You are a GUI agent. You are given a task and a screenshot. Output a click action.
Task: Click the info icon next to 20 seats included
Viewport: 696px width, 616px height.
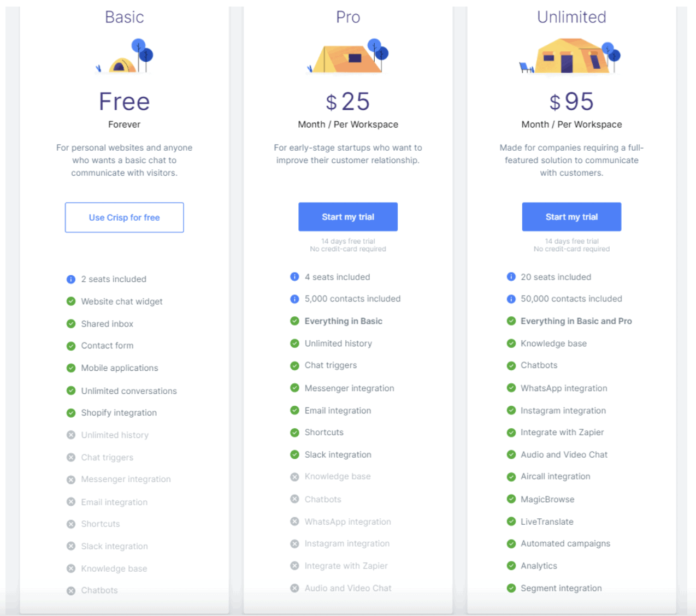pyautogui.click(x=511, y=277)
